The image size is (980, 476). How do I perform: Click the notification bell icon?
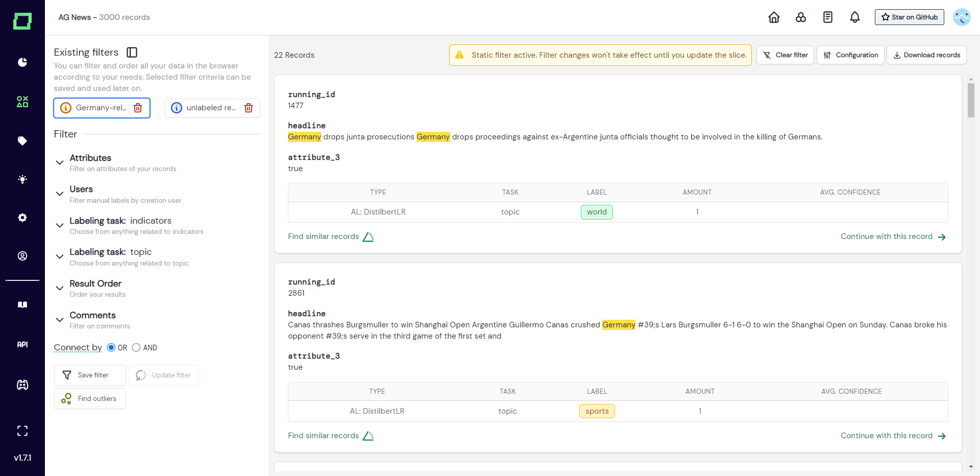click(x=855, y=17)
